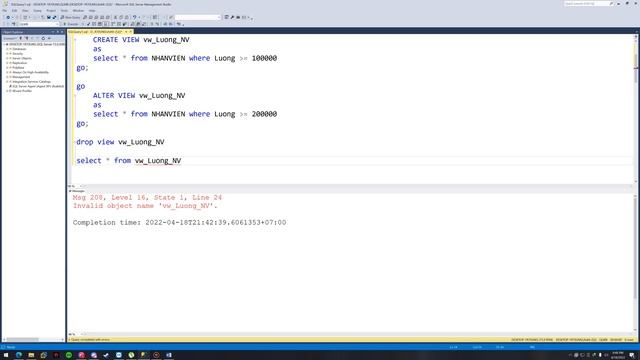Close the Object Explorer panel

coord(62,32)
